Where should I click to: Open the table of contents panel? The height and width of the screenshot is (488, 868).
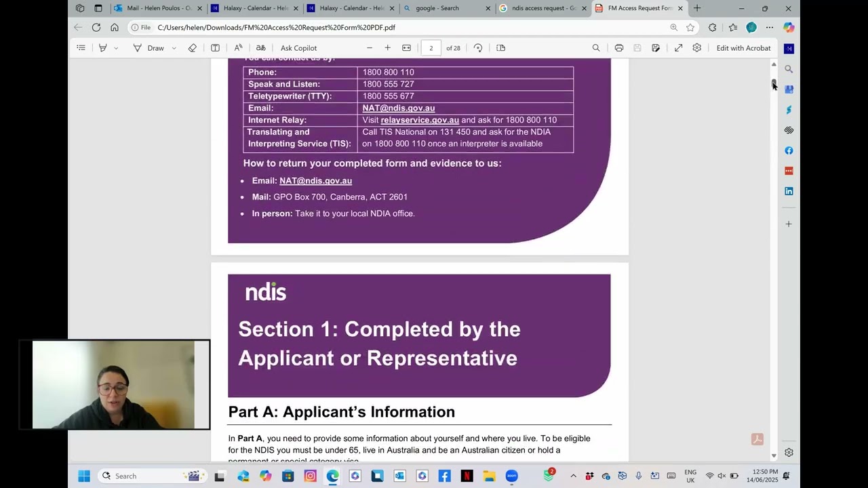[81, 48]
